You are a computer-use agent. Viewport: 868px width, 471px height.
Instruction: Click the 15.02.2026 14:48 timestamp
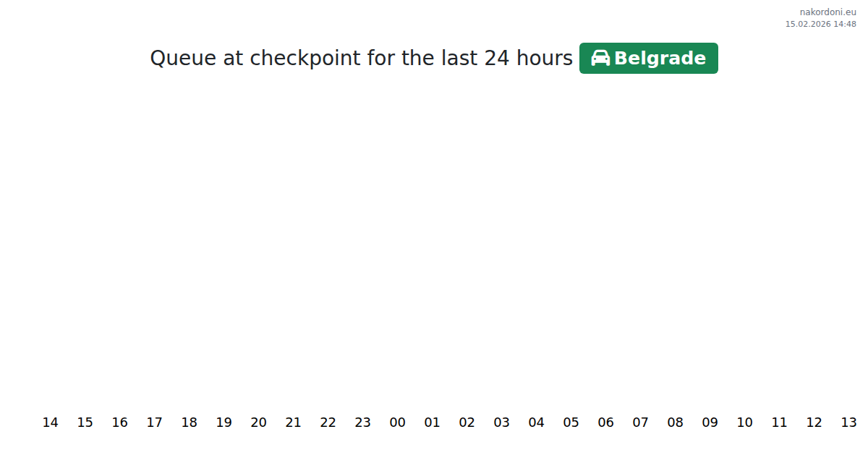[x=820, y=24]
